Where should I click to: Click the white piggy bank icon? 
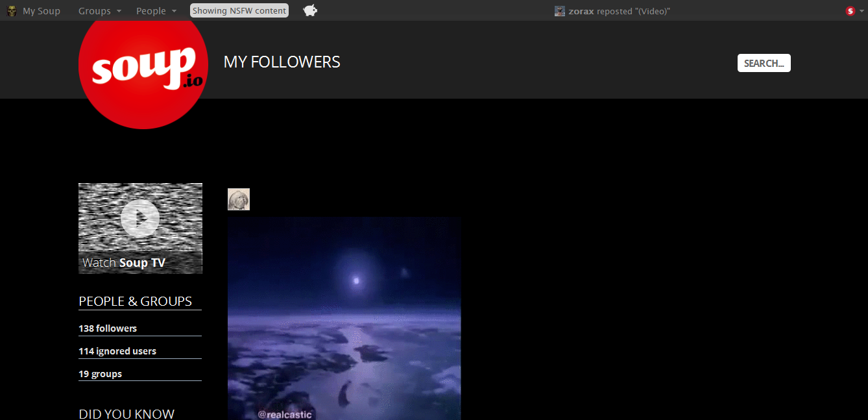click(310, 10)
